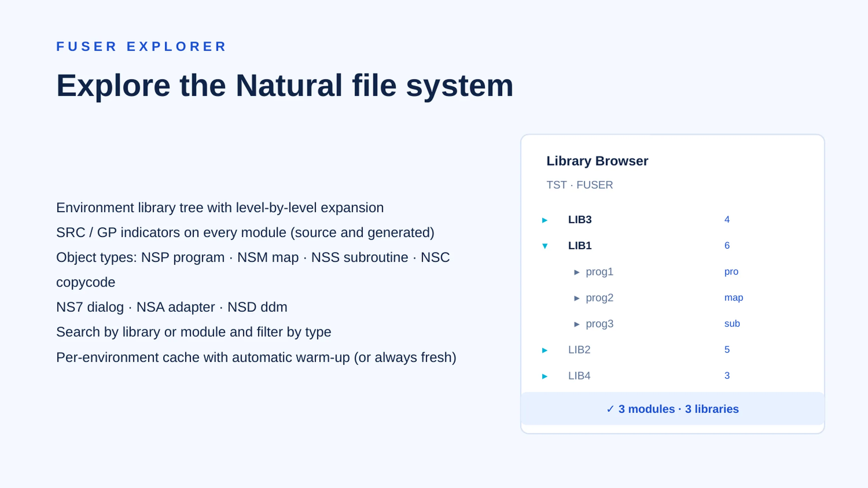Click the count 6 beside LIB1
This screenshot has width=868, height=488.
coord(727,246)
